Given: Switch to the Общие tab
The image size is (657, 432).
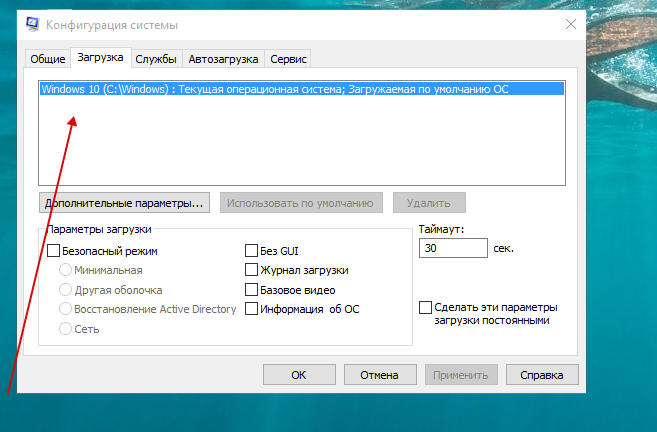Looking at the screenshot, I should [x=48, y=60].
